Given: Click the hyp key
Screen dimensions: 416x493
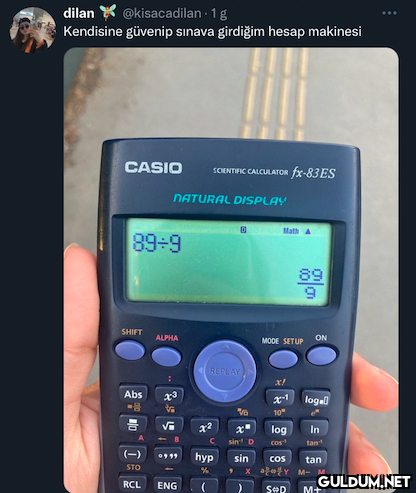Looking at the screenshot, I should (x=204, y=457).
